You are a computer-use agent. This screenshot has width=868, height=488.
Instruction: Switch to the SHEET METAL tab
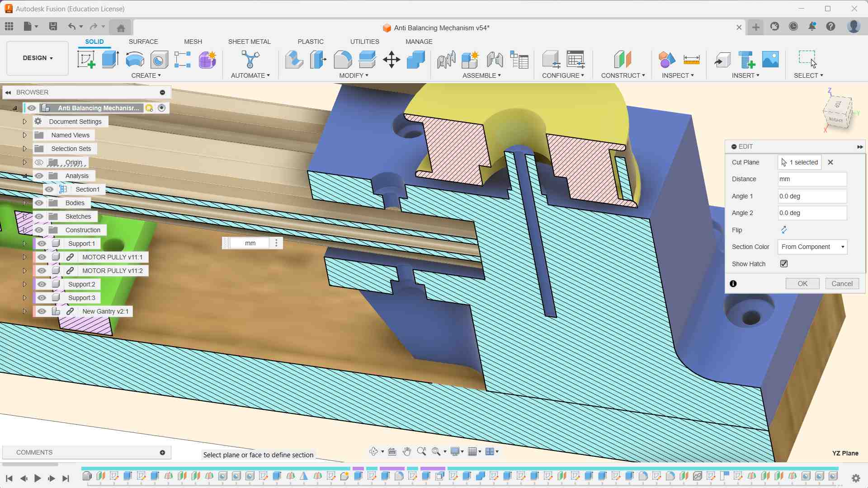pyautogui.click(x=249, y=42)
